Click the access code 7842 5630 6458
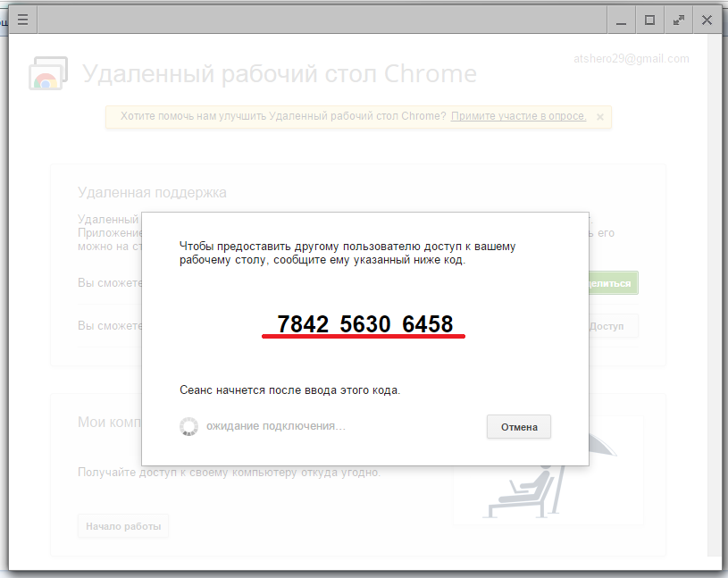The image size is (728, 578). coord(364,324)
